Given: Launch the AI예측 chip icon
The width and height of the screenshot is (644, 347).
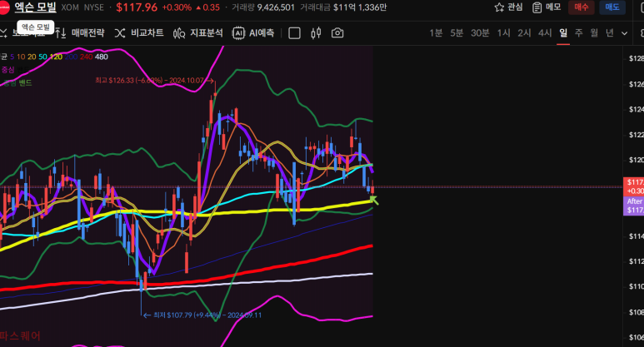Looking at the screenshot, I should point(238,33).
